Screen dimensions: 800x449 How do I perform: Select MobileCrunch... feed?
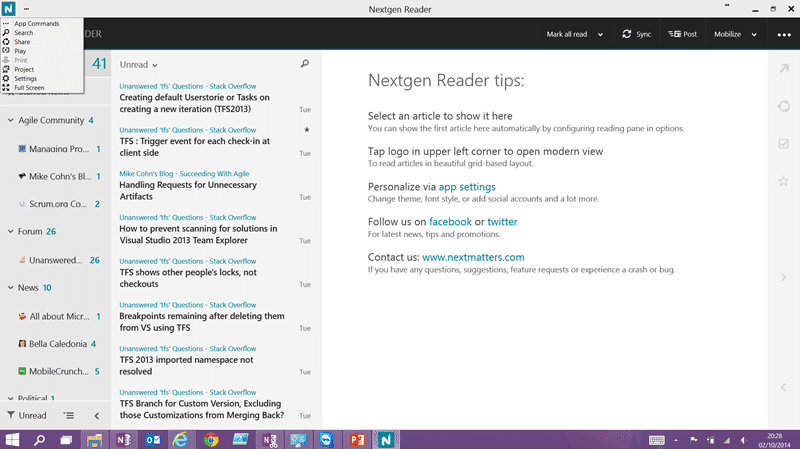pos(59,371)
